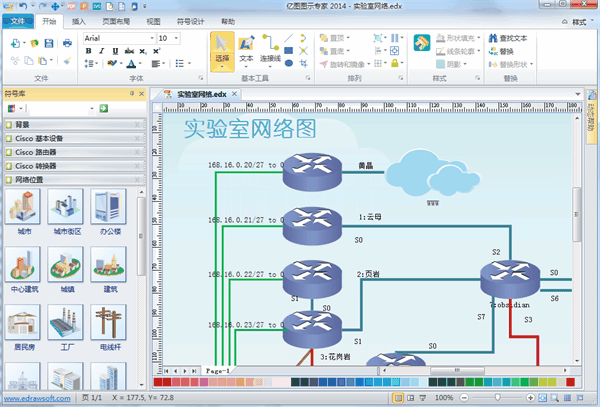
Task: Click the subscript x icon
Action: point(143,51)
